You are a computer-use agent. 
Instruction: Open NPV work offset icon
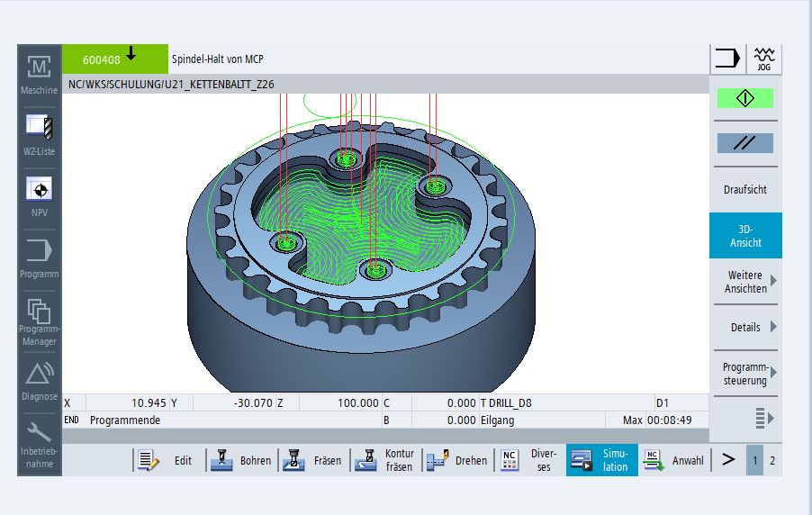click(x=39, y=194)
